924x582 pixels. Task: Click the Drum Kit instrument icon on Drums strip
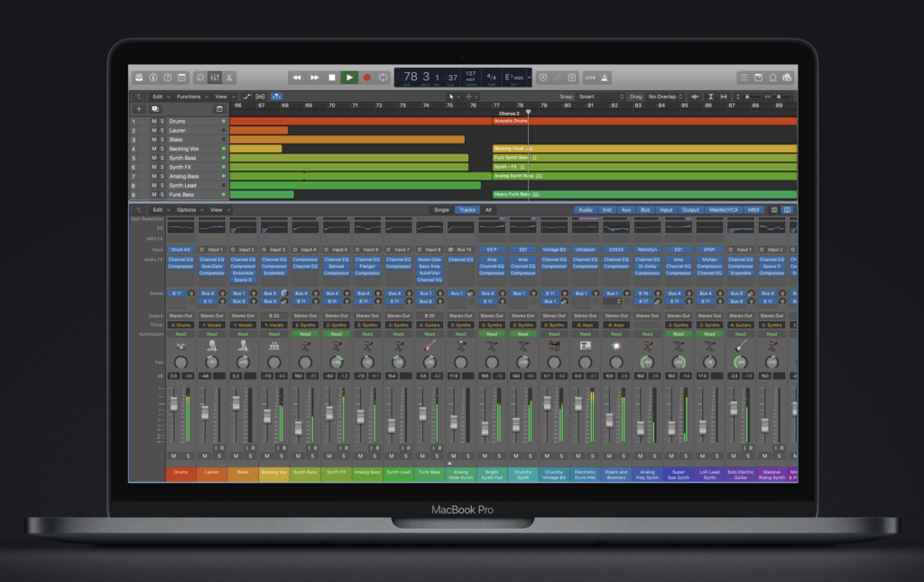click(x=180, y=346)
